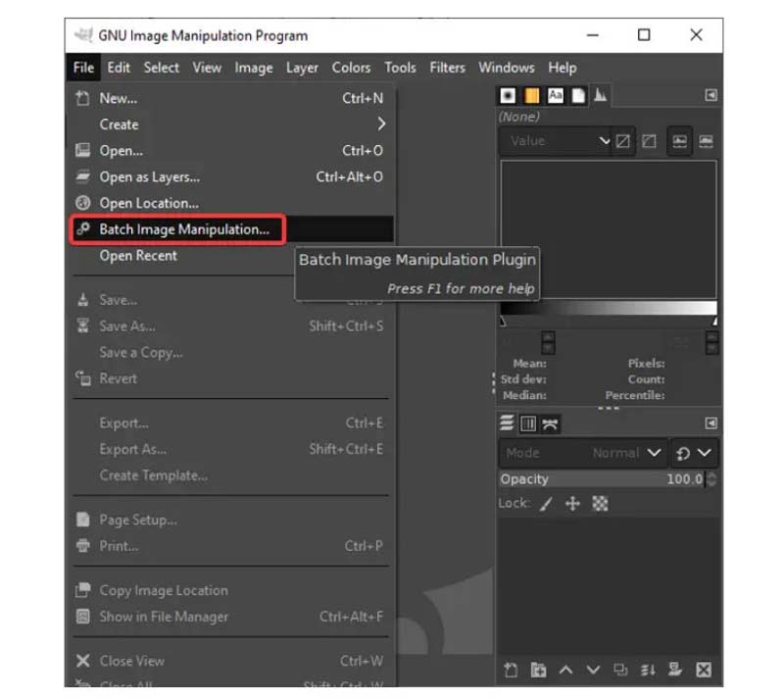Toggle Lock position and size icon
The height and width of the screenshot is (699, 784).
coord(572,503)
